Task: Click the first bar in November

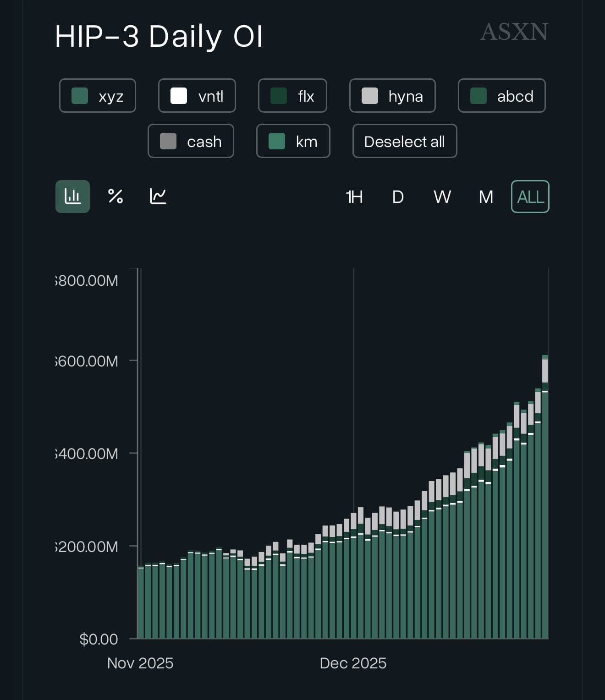Action: tap(141, 602)
